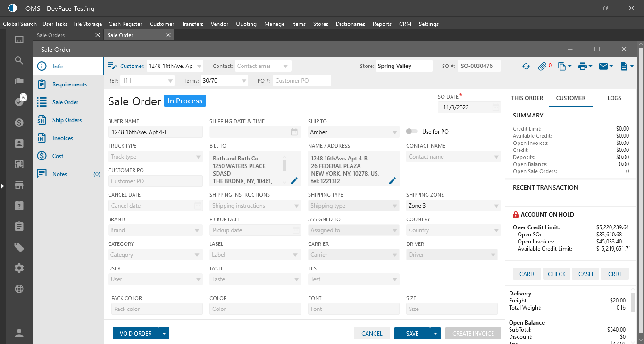
Task: Open the Dictionaries menu
Action: coord(351,24)
